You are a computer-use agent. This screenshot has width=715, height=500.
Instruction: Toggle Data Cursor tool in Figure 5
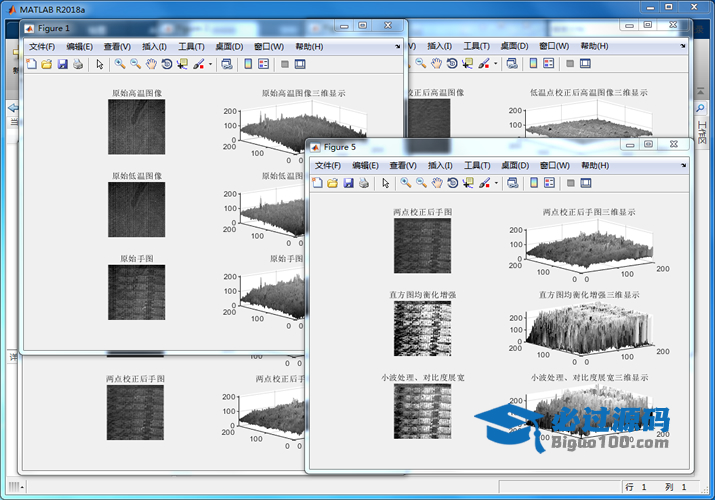point(468,183)
